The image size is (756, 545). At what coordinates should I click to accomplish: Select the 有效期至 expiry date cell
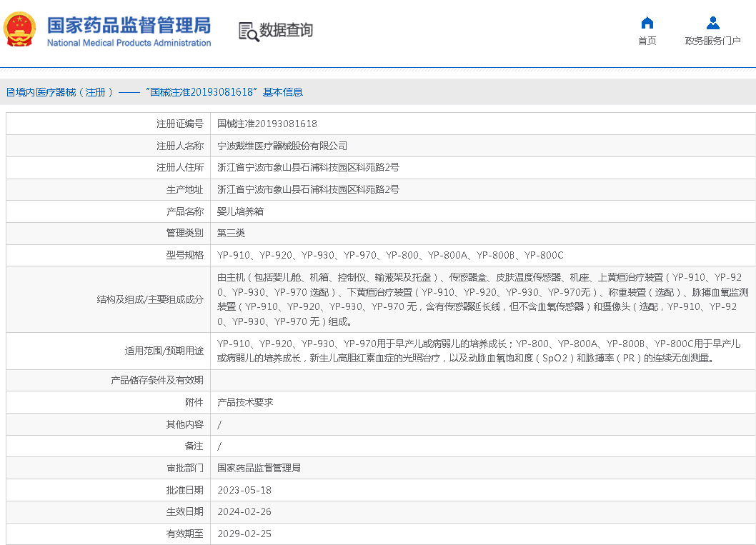pyautogui.click(x=244, y=534)
